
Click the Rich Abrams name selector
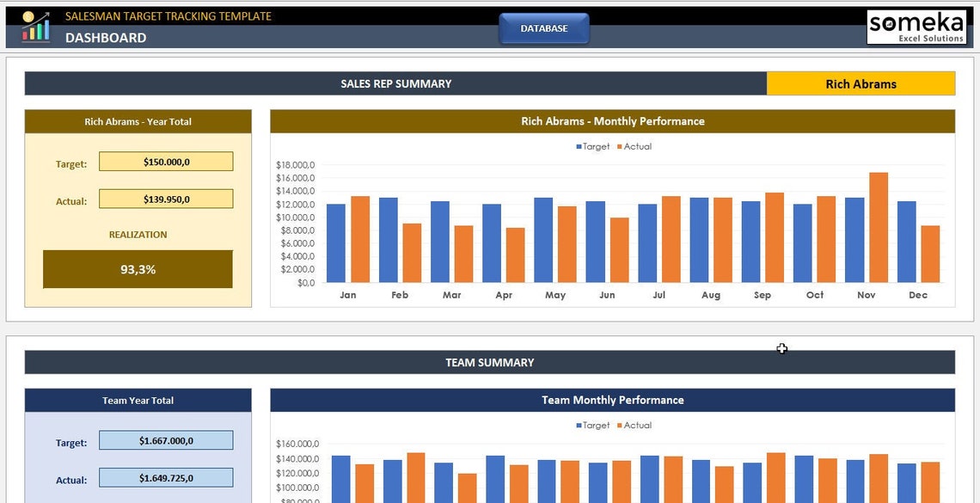(x=861, y=83)
